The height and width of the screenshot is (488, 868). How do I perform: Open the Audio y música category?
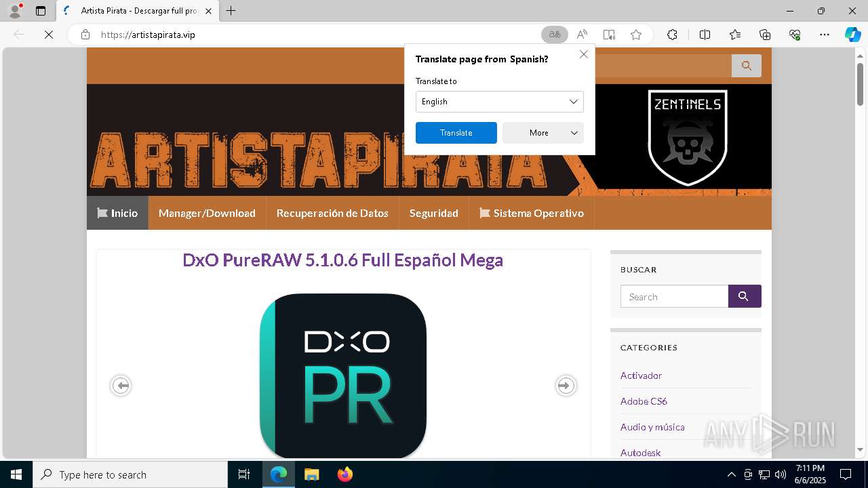pyautogui.click(x=652, y=427)
